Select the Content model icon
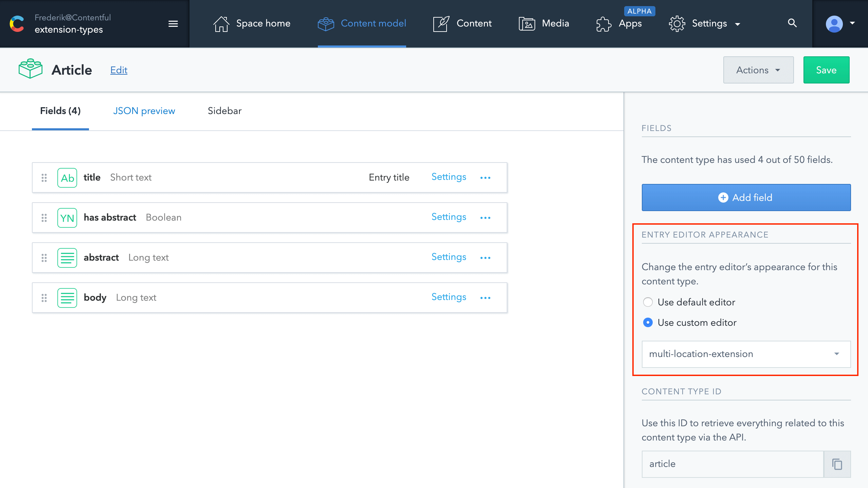 [x=326, y=23]
